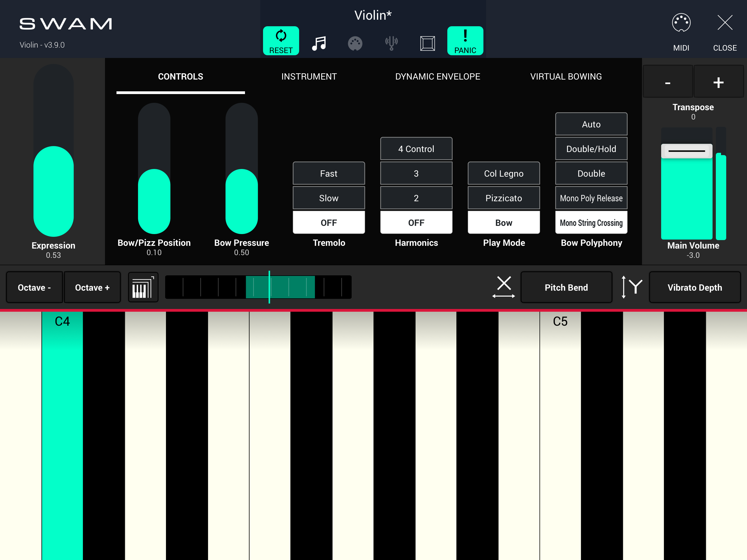The height and width of the screenshot is (560, 747).
Task: Select Mono String Crossing polyphony
Action: click(591, 223)
